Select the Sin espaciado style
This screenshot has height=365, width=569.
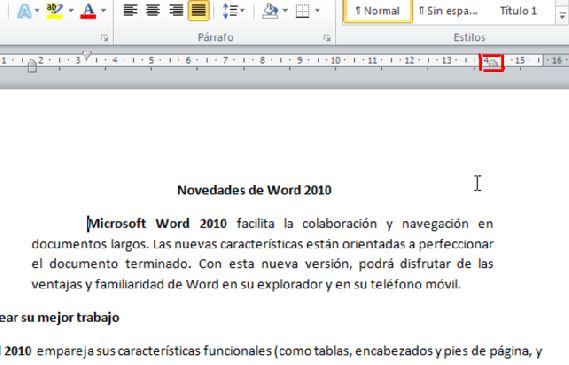448,11
